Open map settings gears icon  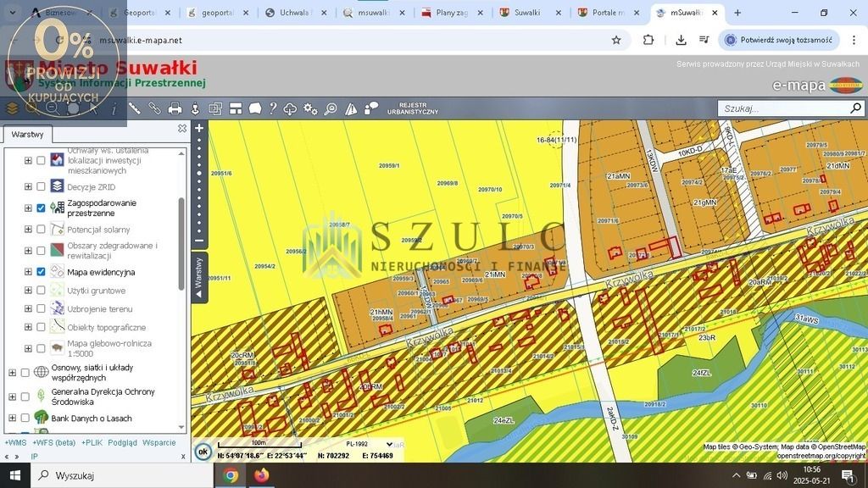tap(310, 108)
